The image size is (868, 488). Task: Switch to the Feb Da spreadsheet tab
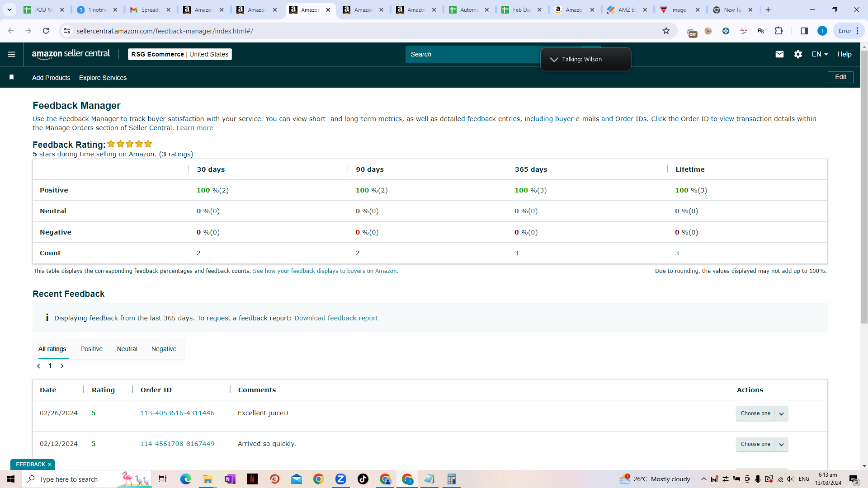pos(522,9)
